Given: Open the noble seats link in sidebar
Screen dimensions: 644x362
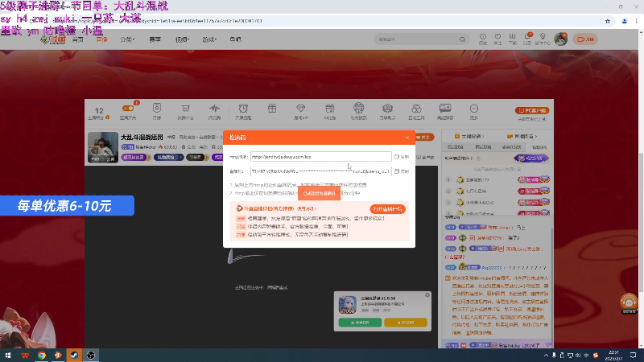Looking at the screenshot, I should click(x=522, y=136).
